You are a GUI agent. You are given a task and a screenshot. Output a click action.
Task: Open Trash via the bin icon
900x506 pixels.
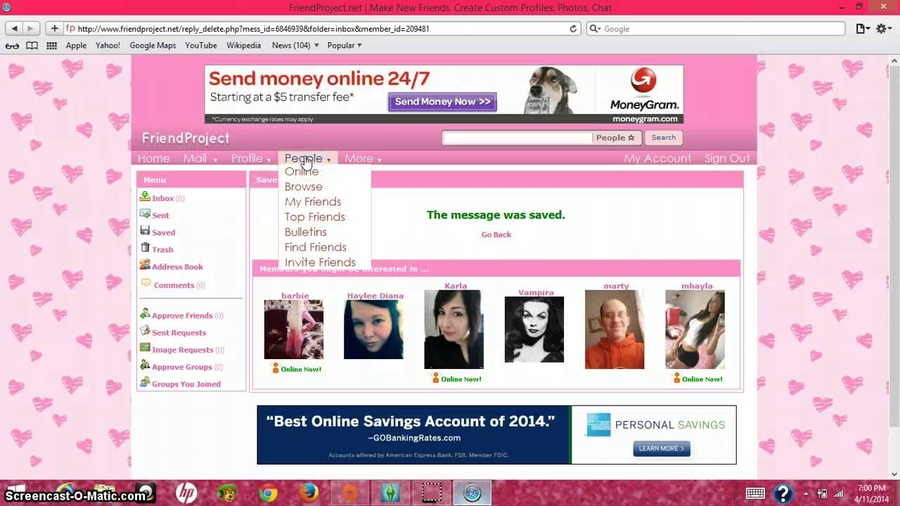145,249
